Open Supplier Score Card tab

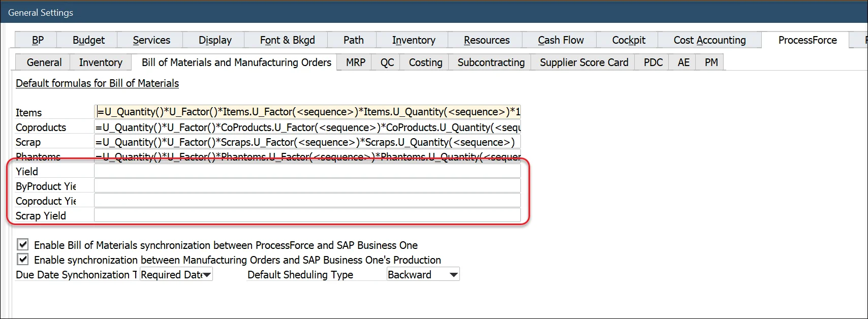(x=583, y=62)
